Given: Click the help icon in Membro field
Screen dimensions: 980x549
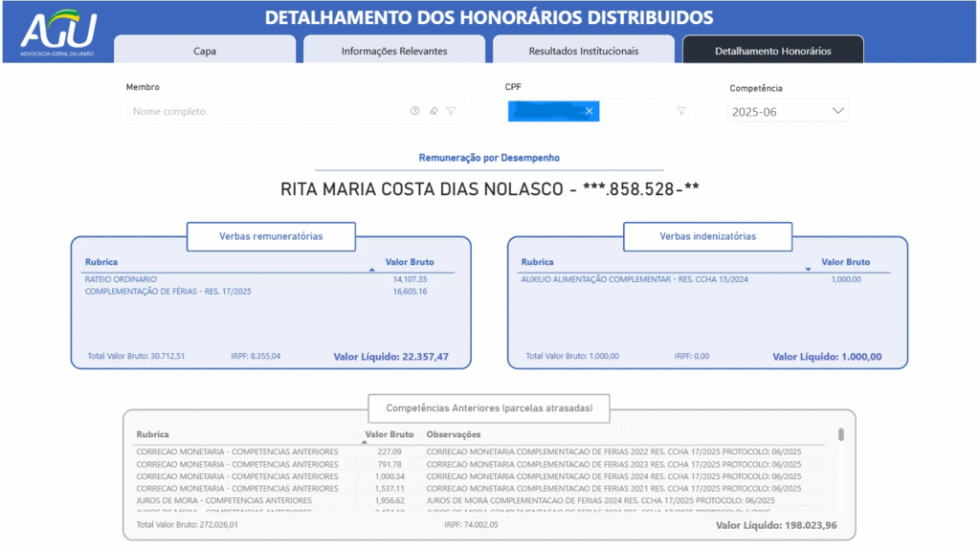Looking at the screenshot, I should (414, 111).
